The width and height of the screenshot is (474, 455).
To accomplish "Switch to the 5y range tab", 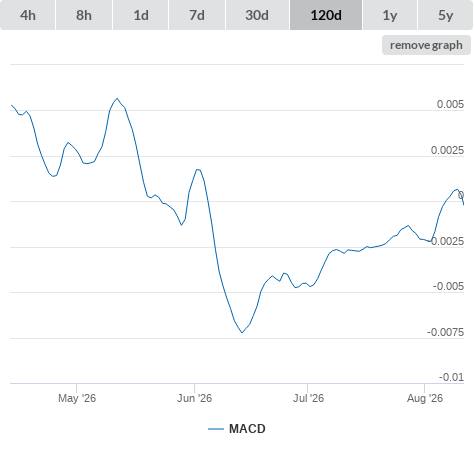I will coord(445,15).
